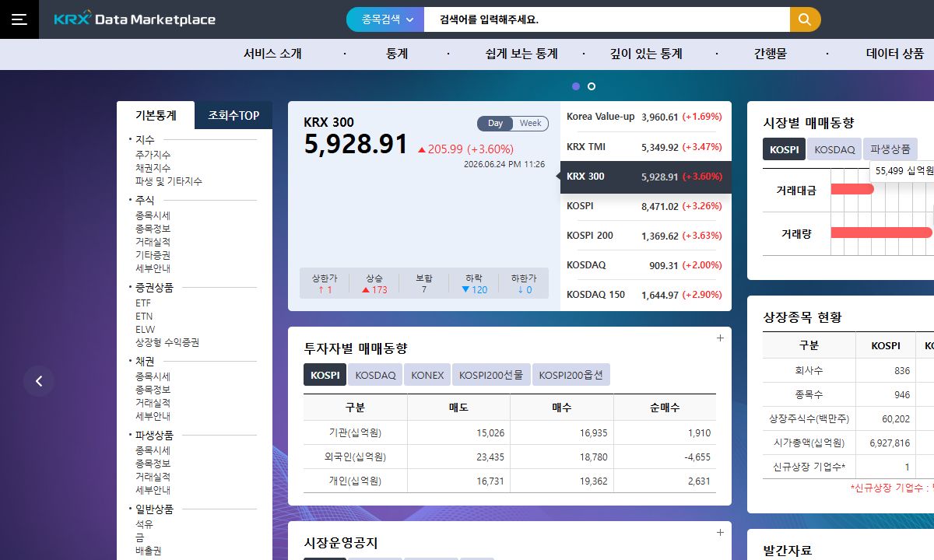Open the 서비스 소개 menu
934x560 pixels.
click(x=272, y=54)
